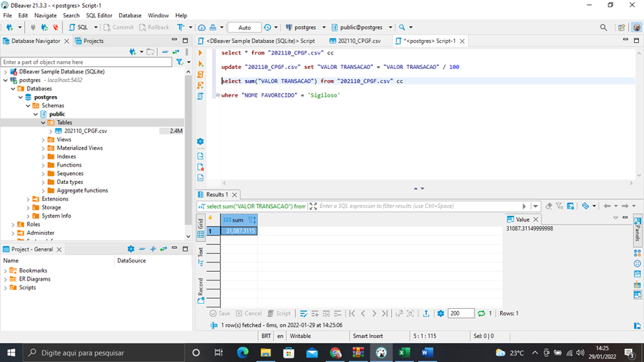Collapse the Schemas node
Viewport: 644px width, 362px height.
click(28, 105)
